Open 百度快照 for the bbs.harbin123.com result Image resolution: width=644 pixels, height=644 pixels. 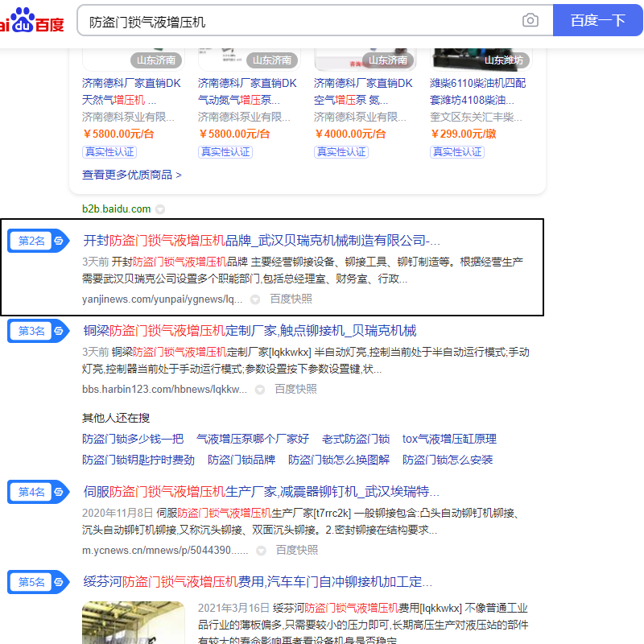295,389
